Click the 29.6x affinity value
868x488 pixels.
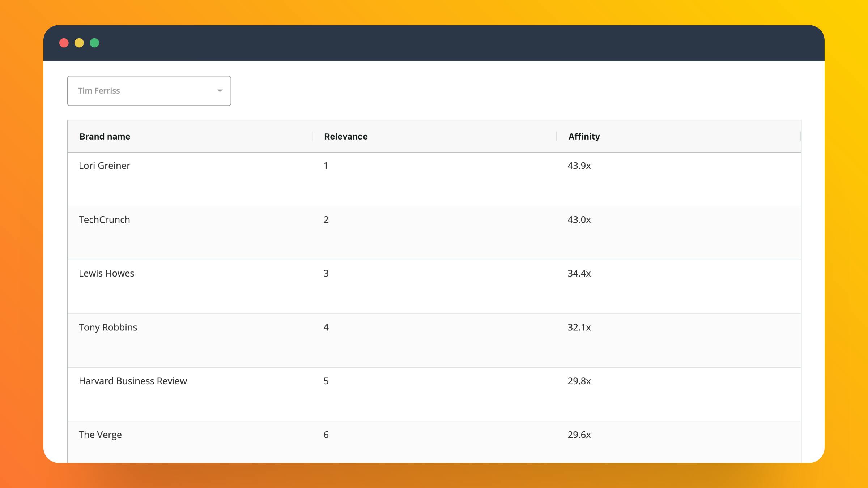click(x=579, y=435)
